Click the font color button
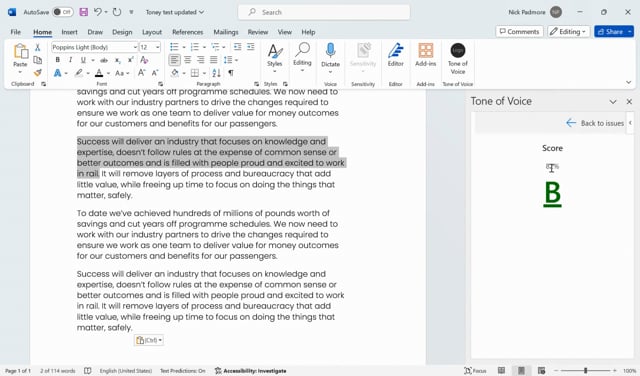Viewport: 640px width, 376px height. (x=99, y=73)
